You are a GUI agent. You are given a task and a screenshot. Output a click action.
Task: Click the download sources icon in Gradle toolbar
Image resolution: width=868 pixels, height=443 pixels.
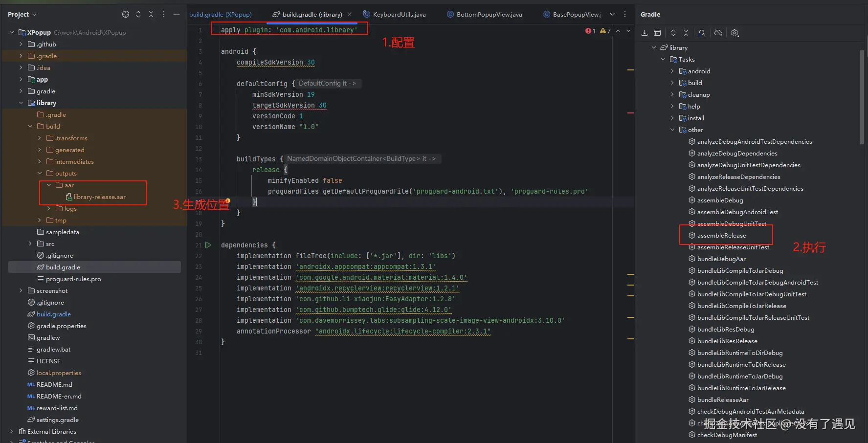click(645, 33)
